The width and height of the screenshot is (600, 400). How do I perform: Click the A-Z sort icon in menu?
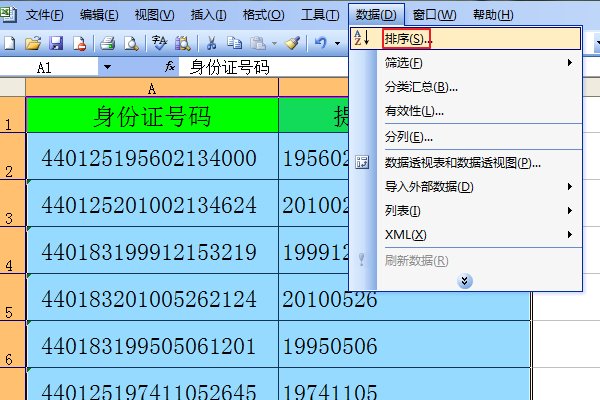point(362,38)
